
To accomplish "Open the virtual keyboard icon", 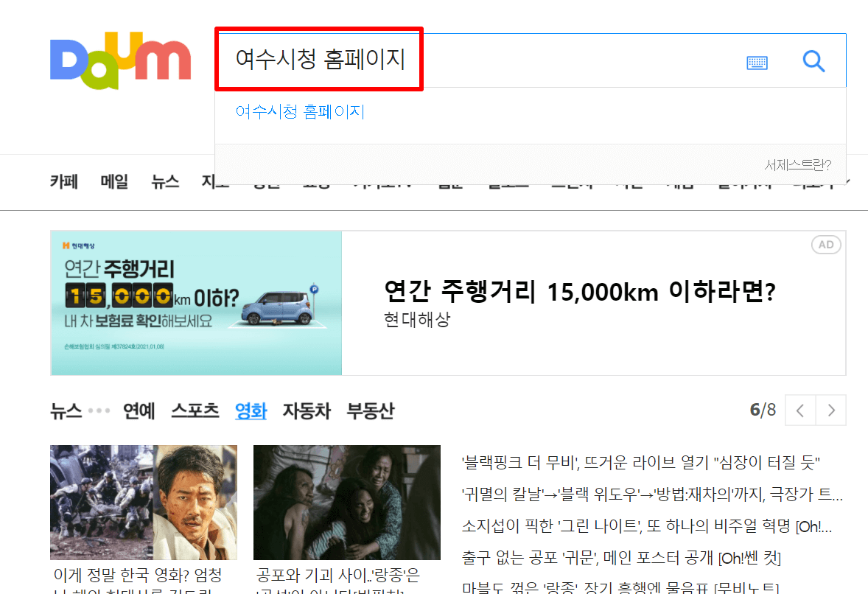I will click(x=757, y=63).
